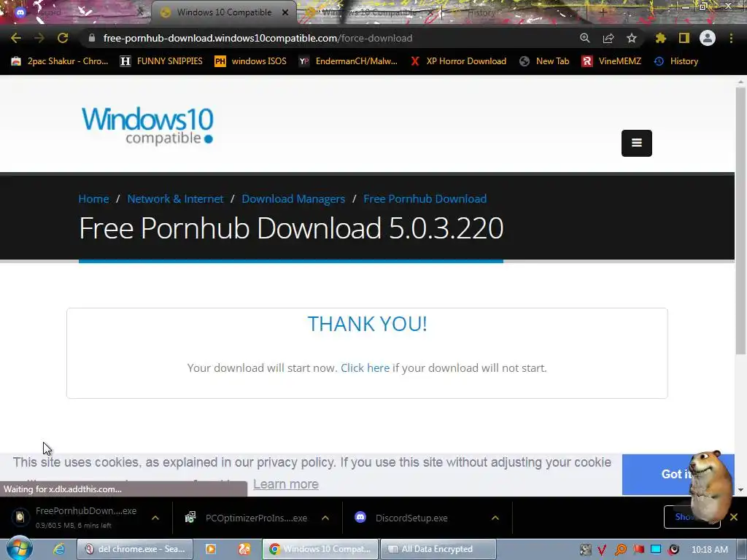The image size is (747, 560).
Task: Open the New Tab bookmark
Action: tap(544, 61)
